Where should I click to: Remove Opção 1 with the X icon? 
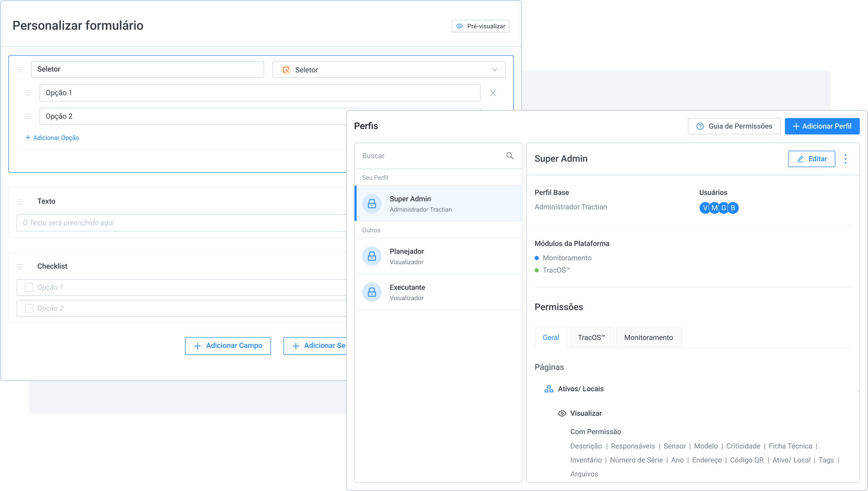pos(493,93)
